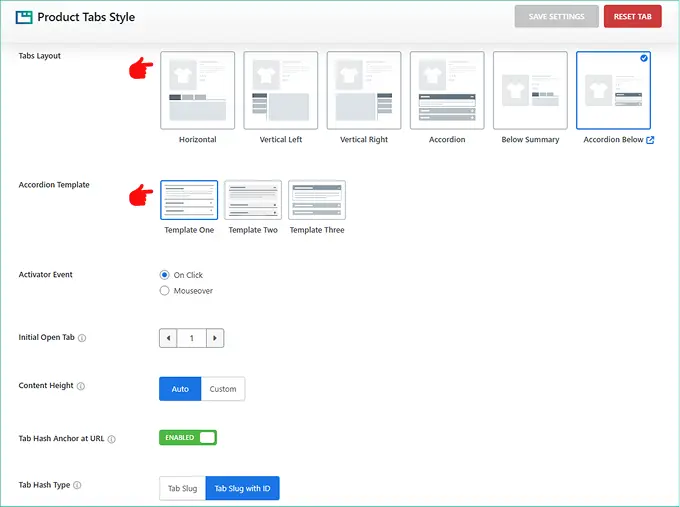Screen dimensions: 680x507
Task: Choose Mouseover as activator event
Action: pos(165,291)
